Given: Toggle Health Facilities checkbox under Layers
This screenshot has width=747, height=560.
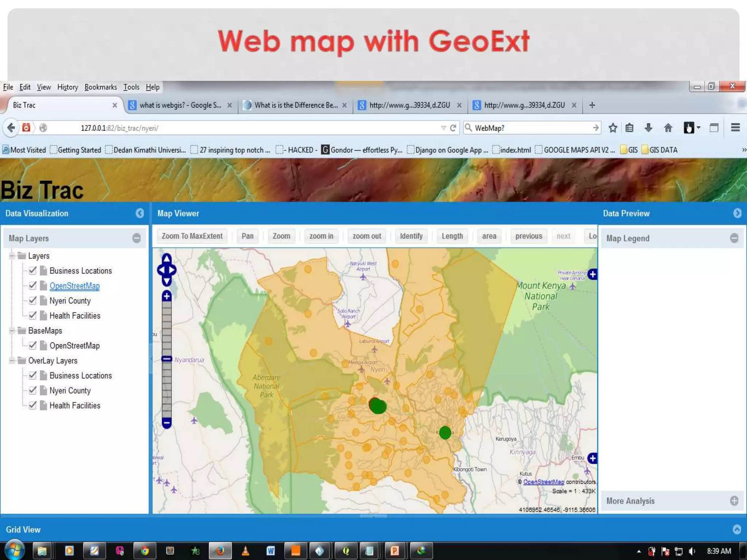Looking at the screenshot, I should tap(32, 315).
